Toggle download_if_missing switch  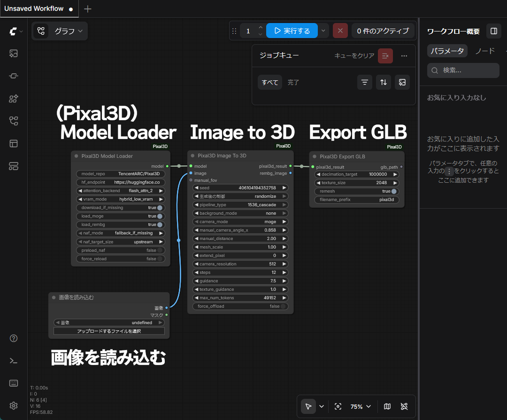pyautogui.click(x=160, y=208)
